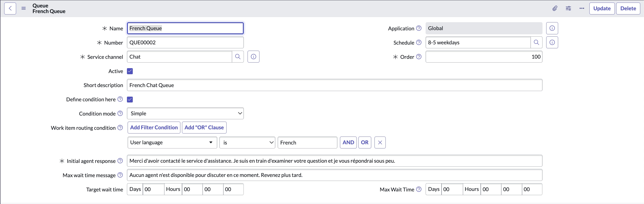Click the Update button
The image size is (644, 204).
click(x=602, y=8)
